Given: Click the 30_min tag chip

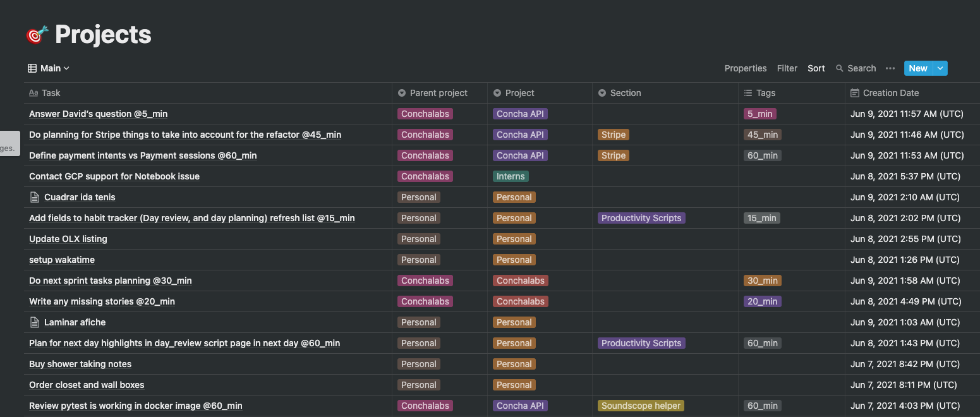Looking at the screenshot, I should (763, 281).
